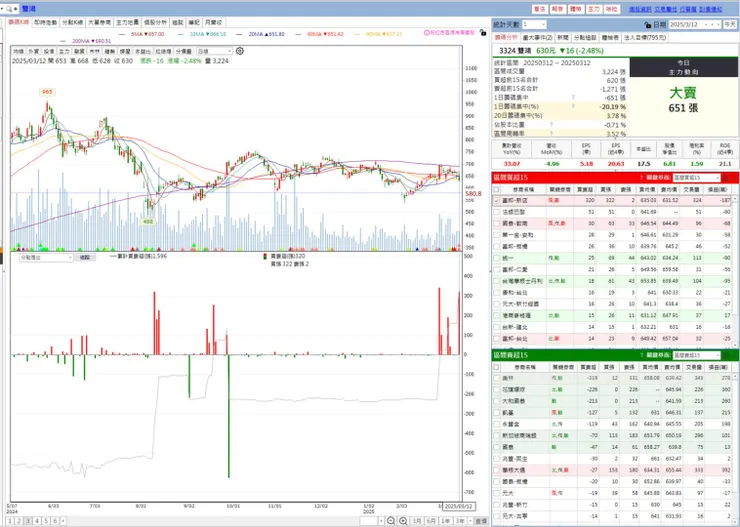Open the help mark next to 區間周轉率
This screenshot has height=527, width=740.
click(x=551, y=134)
